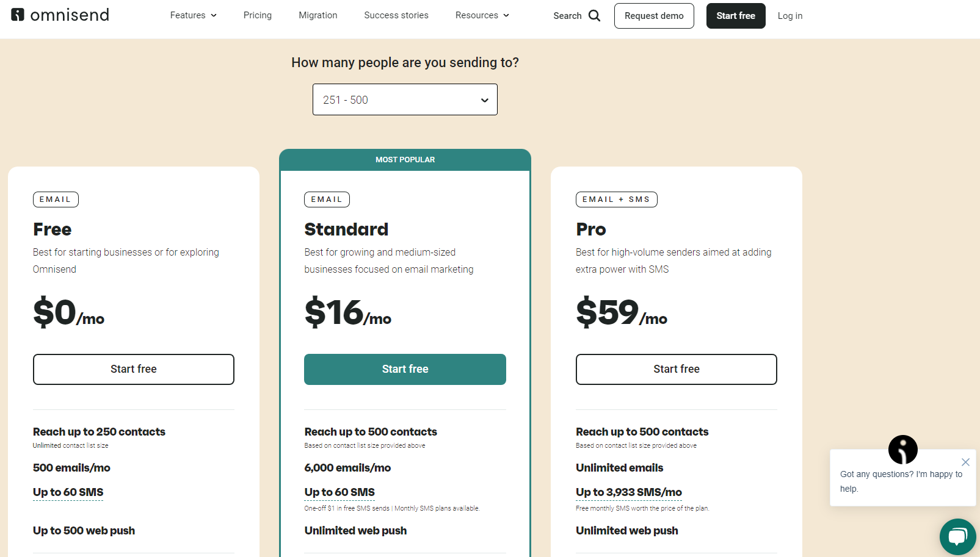
Task: Click the Request demo button
Action: [654, 16]
